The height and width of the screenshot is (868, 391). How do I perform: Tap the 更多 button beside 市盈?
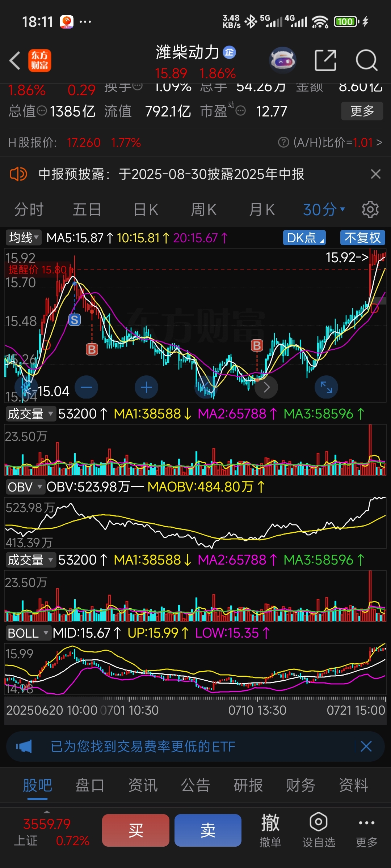(x=362, y=111)
